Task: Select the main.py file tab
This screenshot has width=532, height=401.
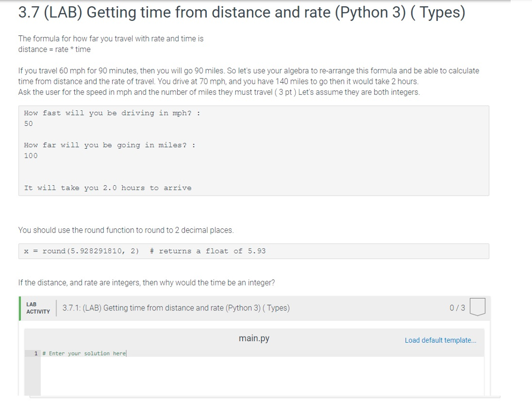Action: coord(254,339)
